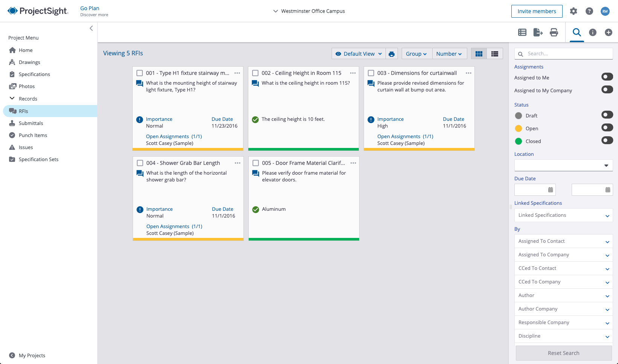Open the Group dropdown
The width and height of the screenshot is (618, 364).
click(x=416, y=53)
